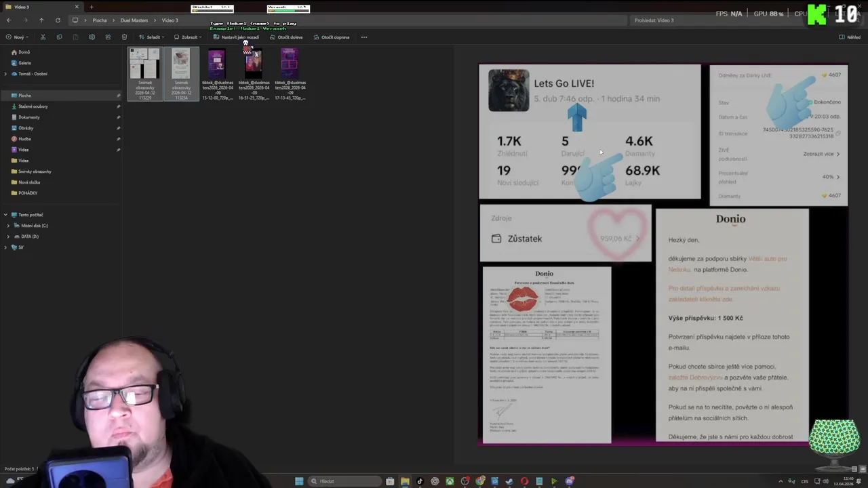Click the wallet icon beside Zůstatek
The image size is (868, 488).
click(x=496, y=239)
